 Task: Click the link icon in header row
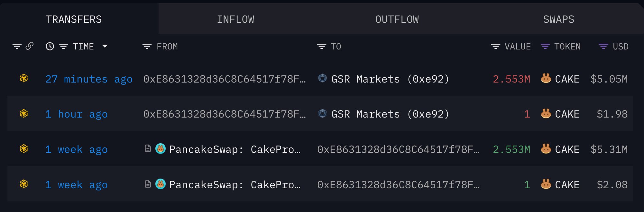click(30, 46)
